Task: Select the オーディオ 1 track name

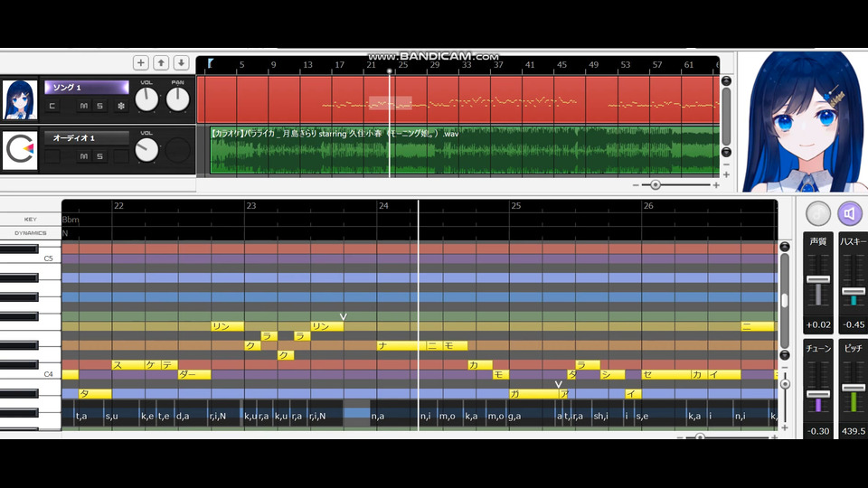Action: 87,137
